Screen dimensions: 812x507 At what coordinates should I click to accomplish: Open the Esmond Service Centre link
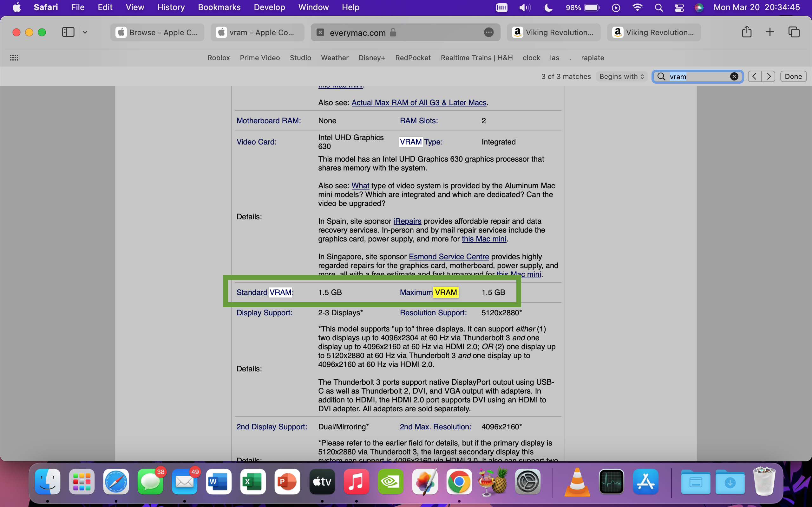pyautogui.click(x=449, y=257)
